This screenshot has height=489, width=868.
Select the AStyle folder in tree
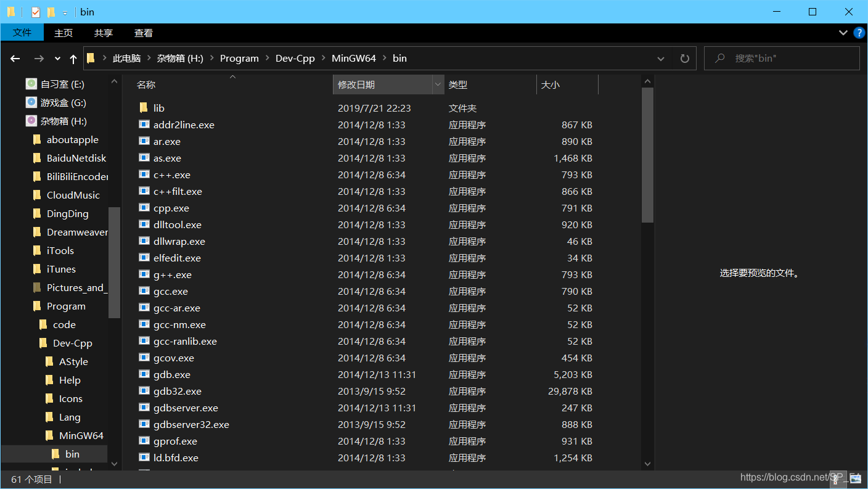73,361
